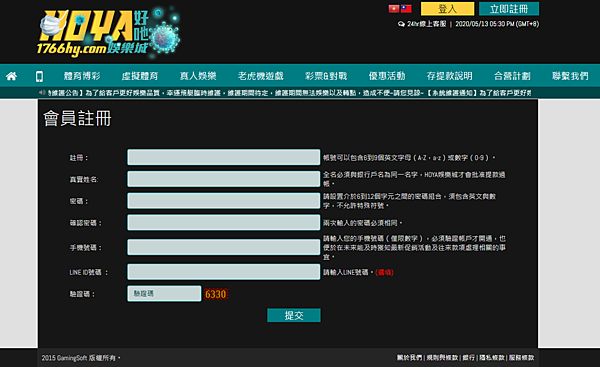The image size is (600, 367).
Task: Open the 老虎機遊戲 menu
Action: (261, 76)
